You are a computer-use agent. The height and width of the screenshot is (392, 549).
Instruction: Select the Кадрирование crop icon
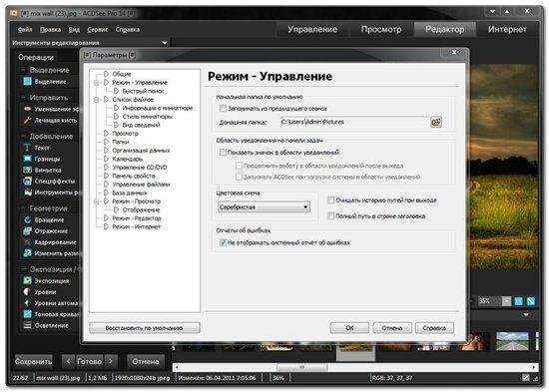click(27, 242)
